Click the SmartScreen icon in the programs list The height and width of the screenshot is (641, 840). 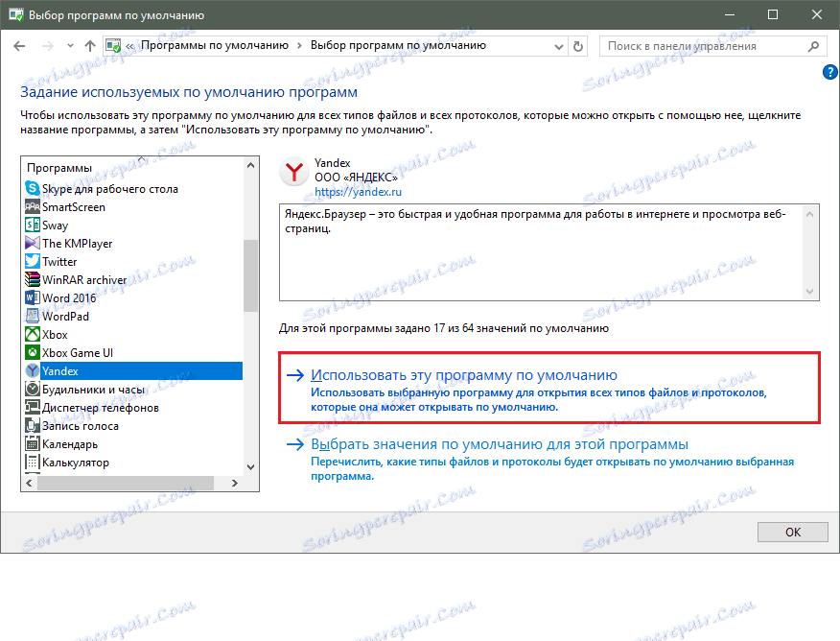[x=33, y=207]
